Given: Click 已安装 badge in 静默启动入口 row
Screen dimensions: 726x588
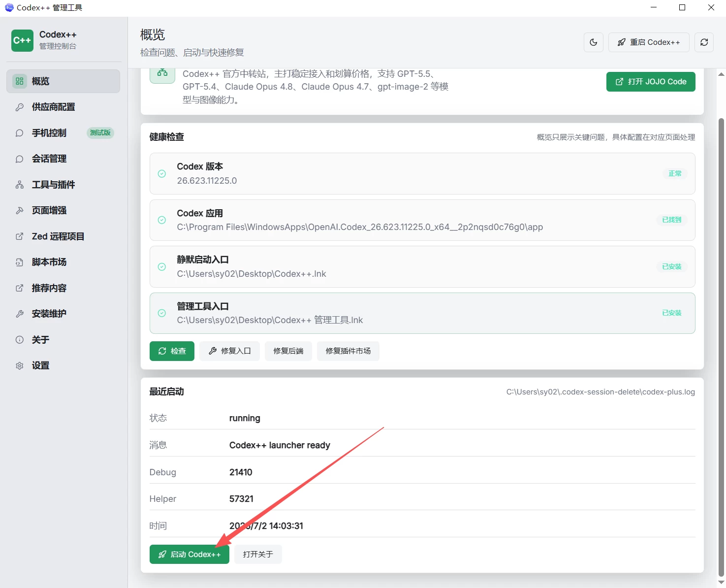Looking at the screenshot, I should point(671,267).
